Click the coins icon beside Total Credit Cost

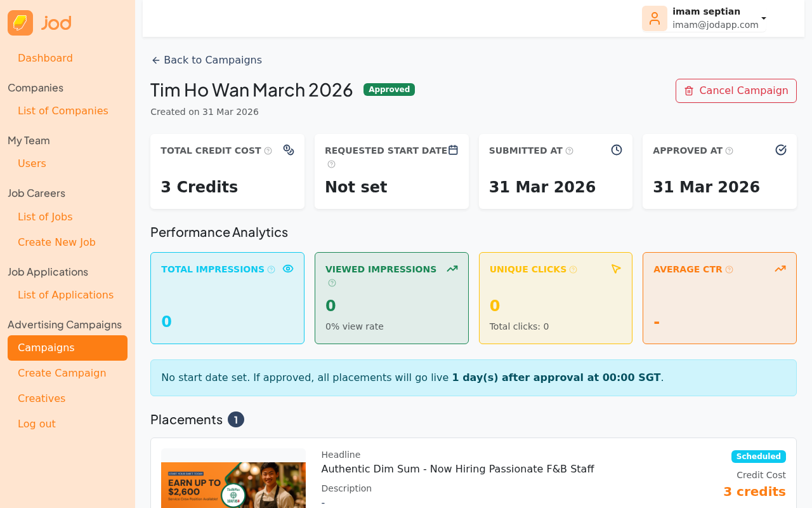289,149
